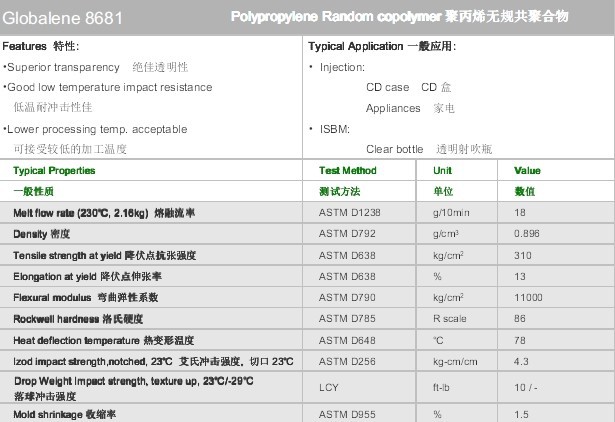
Task: Click the 'CD case' application text
Action: [x=388, y=87]
